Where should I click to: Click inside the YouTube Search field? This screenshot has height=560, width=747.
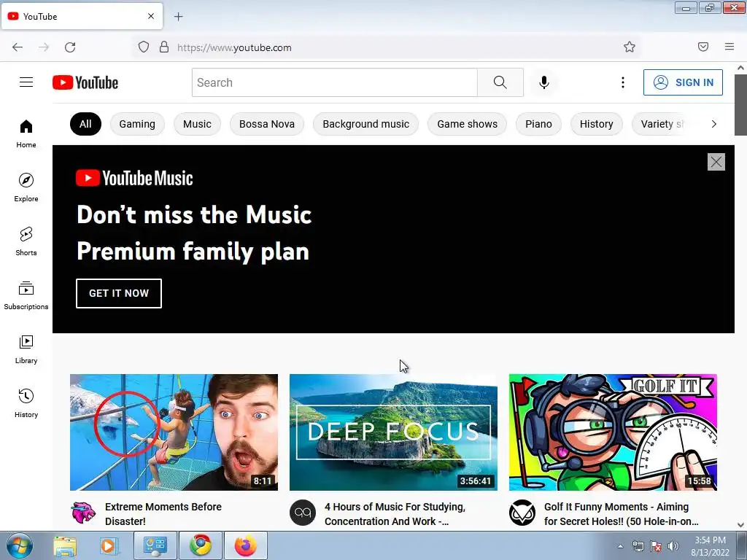click(x=335, y=82)
